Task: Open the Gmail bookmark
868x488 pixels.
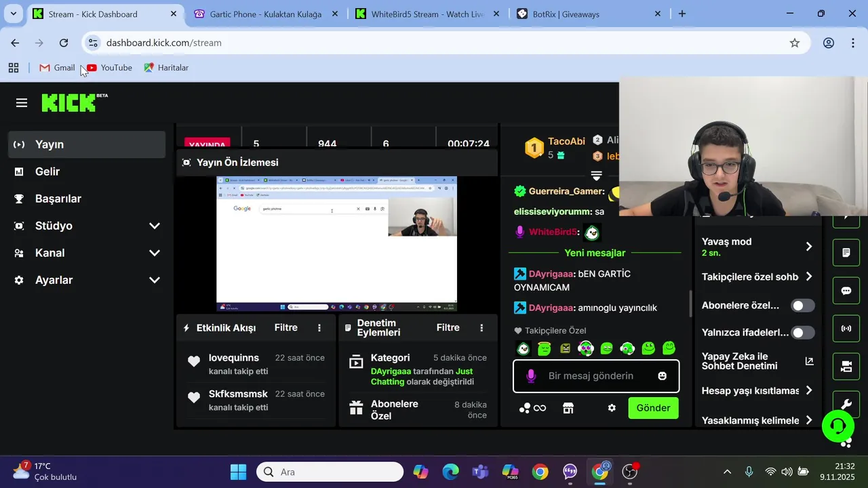Action: (57, 68)
